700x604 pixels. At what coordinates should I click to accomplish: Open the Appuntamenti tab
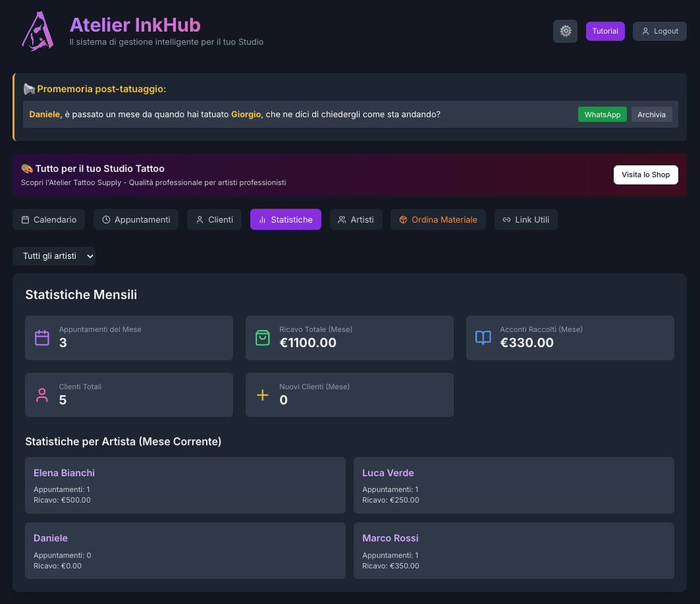136,219
